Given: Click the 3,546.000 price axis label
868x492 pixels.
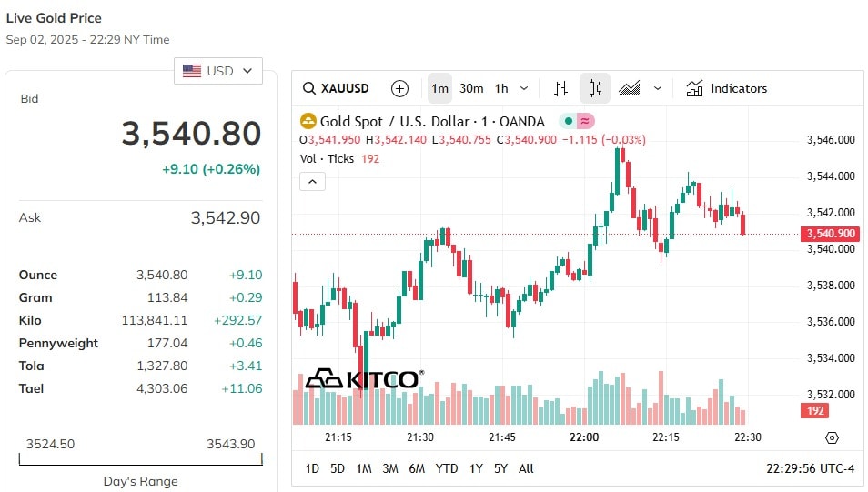Looking at the screenshot, I should tap(831, 140).
